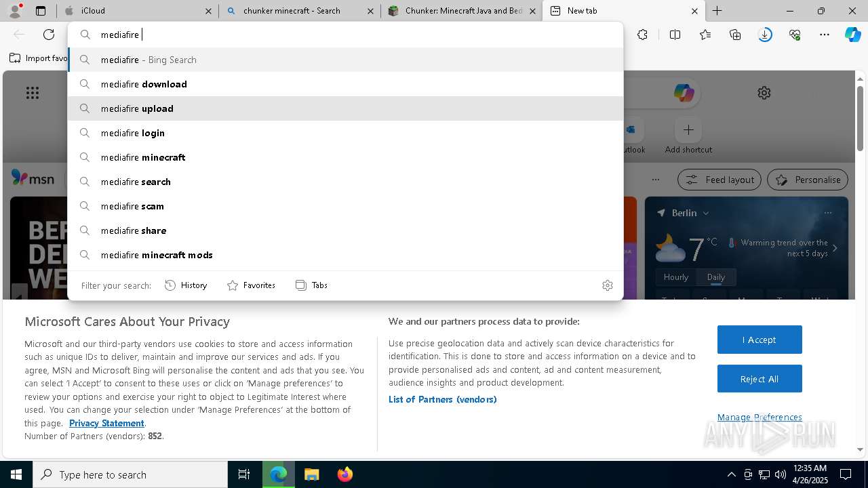
Task: Select suggestion mediafire share
Action: tap(345, 230)
